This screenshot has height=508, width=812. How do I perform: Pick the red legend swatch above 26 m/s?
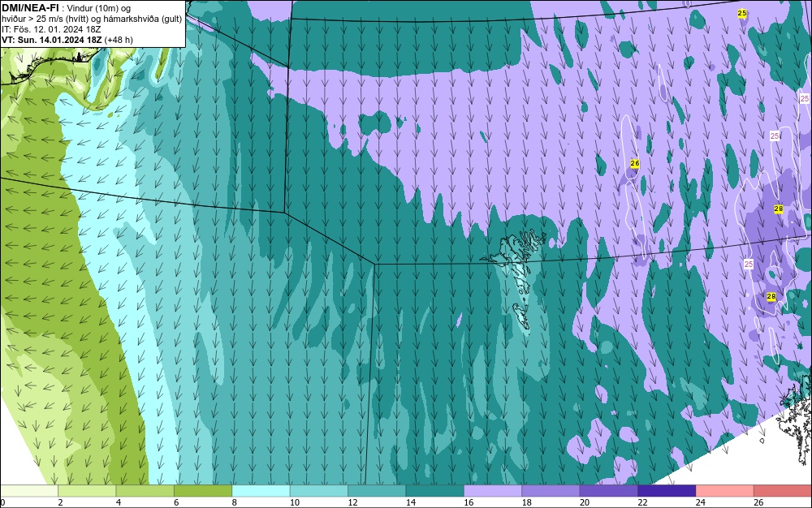pos(783,491)
